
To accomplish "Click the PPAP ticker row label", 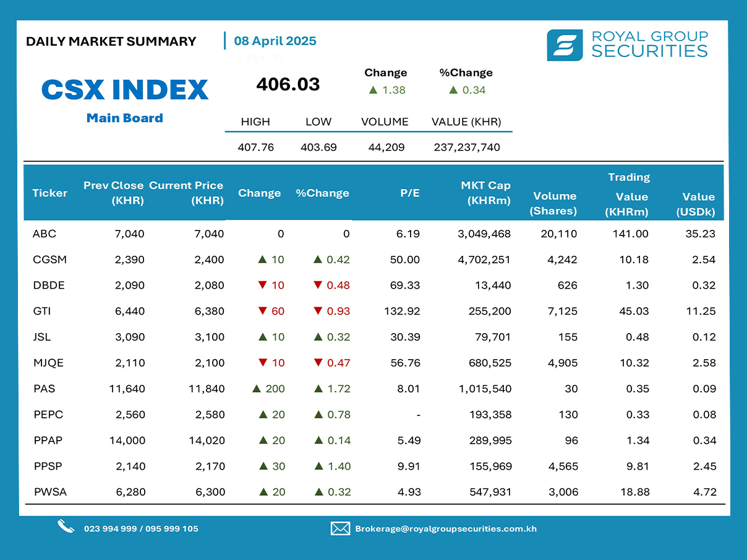I will [48, 441].
